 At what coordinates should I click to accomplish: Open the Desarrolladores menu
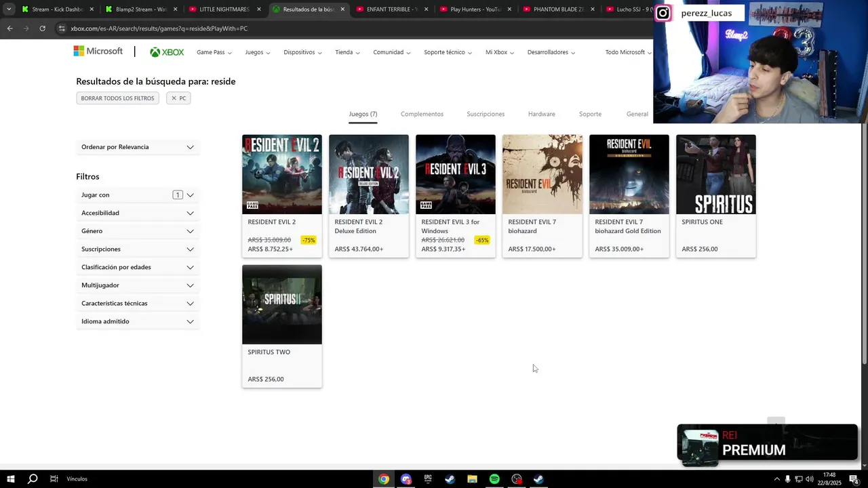pyautogui.click(x=551, y=52)
